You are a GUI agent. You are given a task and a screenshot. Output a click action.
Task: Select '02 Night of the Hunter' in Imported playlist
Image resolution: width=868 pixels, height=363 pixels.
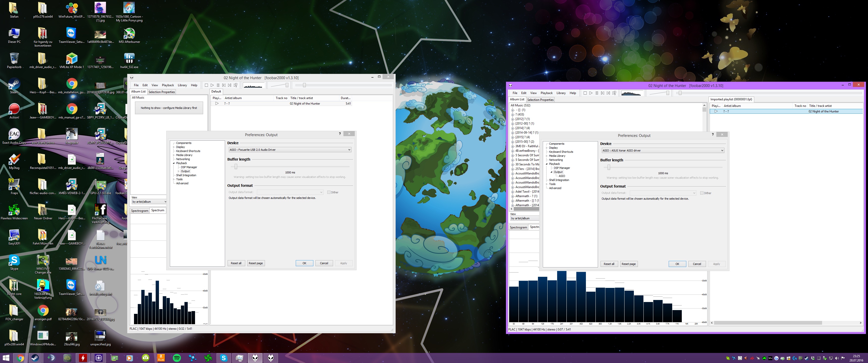pos(823,111)
